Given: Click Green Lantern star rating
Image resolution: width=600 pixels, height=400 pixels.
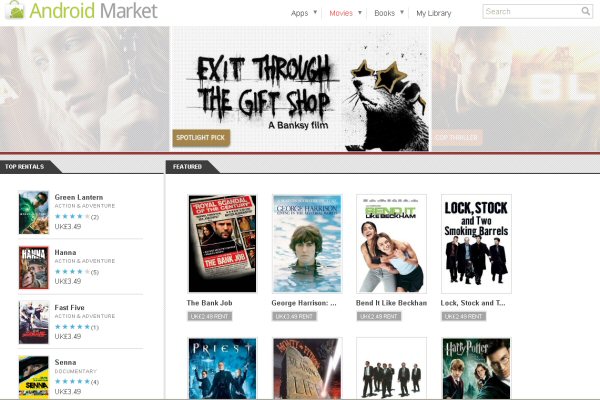Looking at the screenshot, I should point(72,217).
